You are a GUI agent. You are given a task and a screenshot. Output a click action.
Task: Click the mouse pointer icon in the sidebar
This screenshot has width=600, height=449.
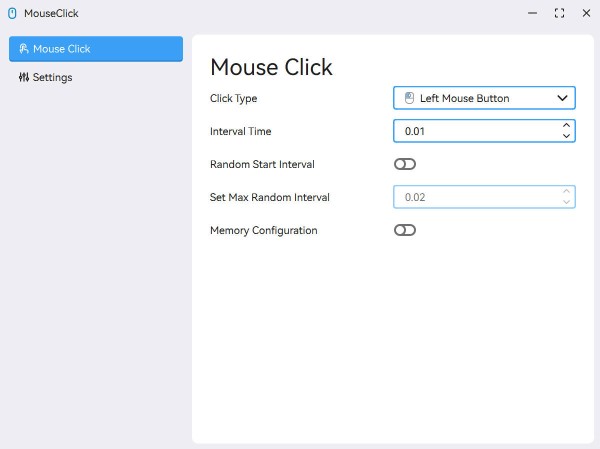[x=23, y=49]
